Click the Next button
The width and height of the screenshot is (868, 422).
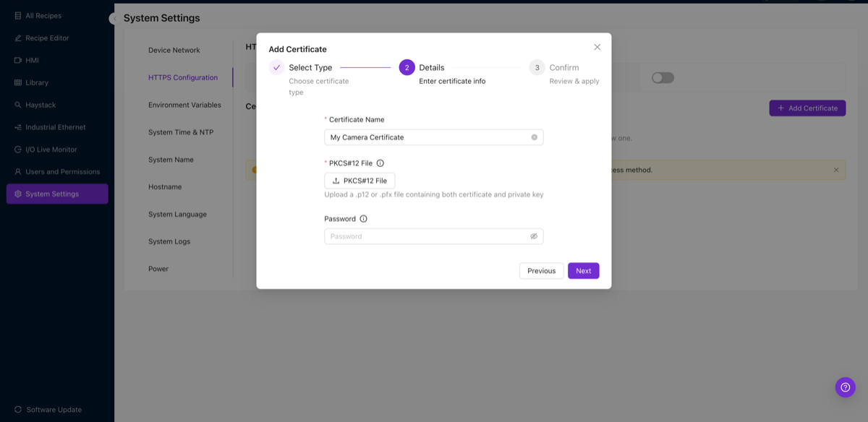point(583,270)
